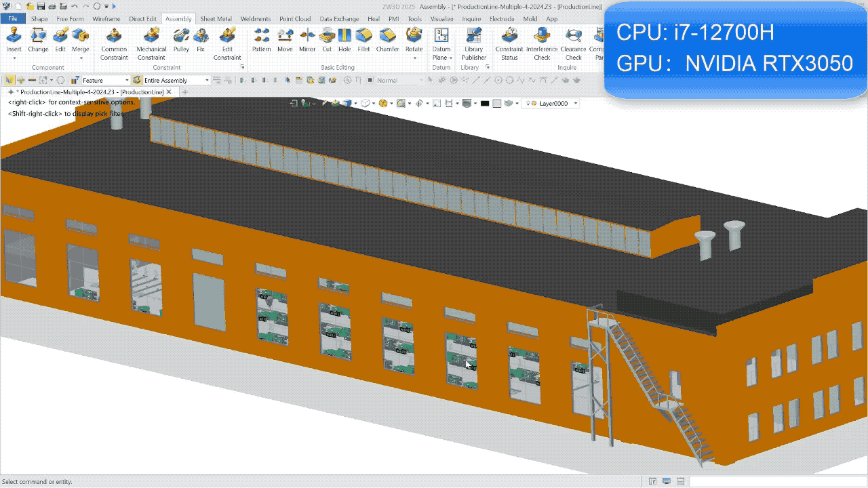Toggle the filter funnel icon beside Feature
This screenshot has width=868, height=488.
click(76, 80)
